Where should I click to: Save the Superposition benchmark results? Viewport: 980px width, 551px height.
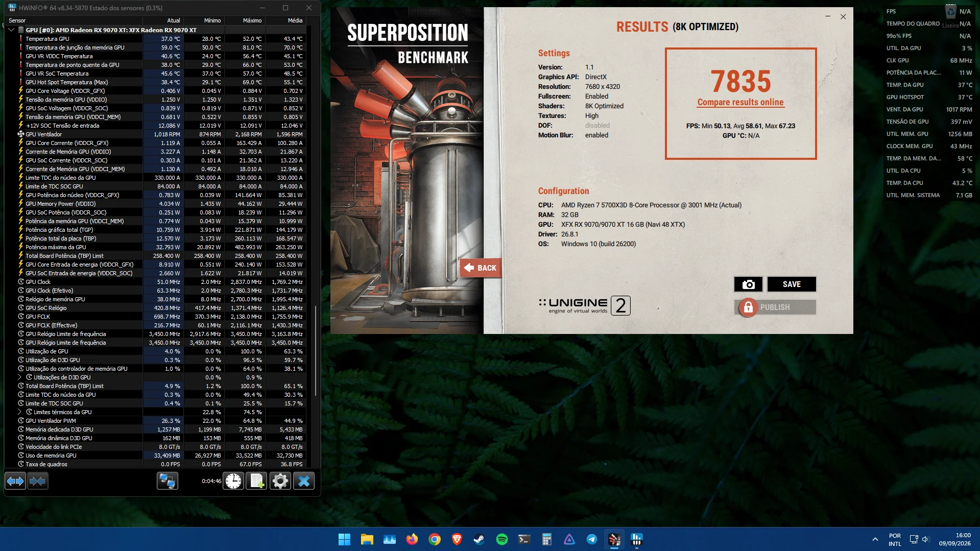(792, 284)
